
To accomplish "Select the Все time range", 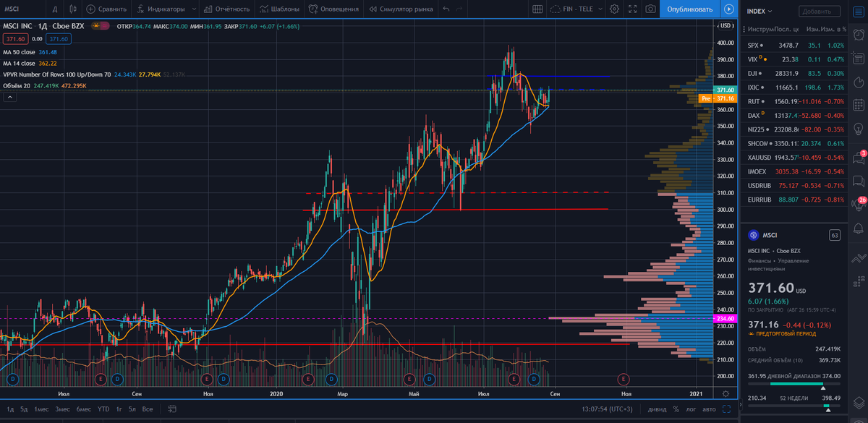I will tap(148, 409).
